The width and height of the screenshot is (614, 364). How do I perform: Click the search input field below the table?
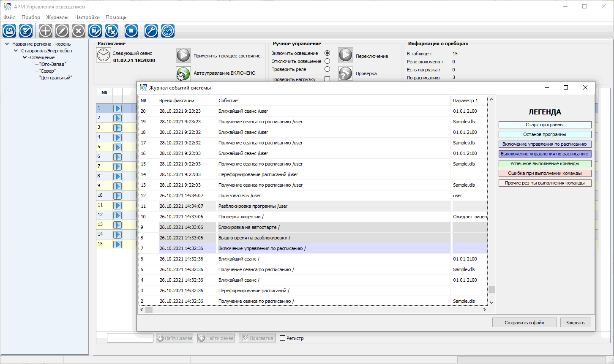pyautogui.click(x=130, y=338)
